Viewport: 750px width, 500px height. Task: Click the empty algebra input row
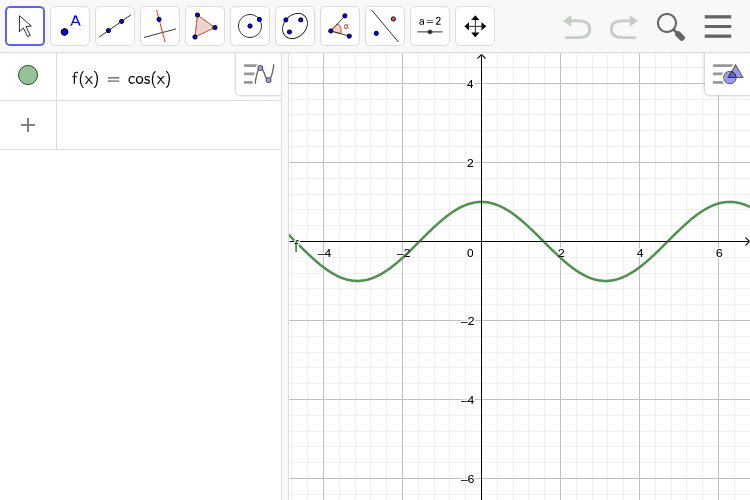click(169, 125)
